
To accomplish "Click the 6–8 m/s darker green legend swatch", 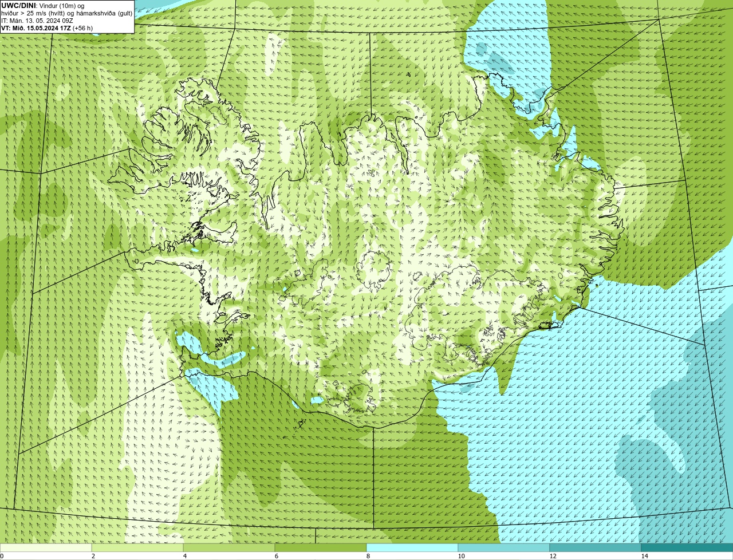I will [x=321, y=547].
